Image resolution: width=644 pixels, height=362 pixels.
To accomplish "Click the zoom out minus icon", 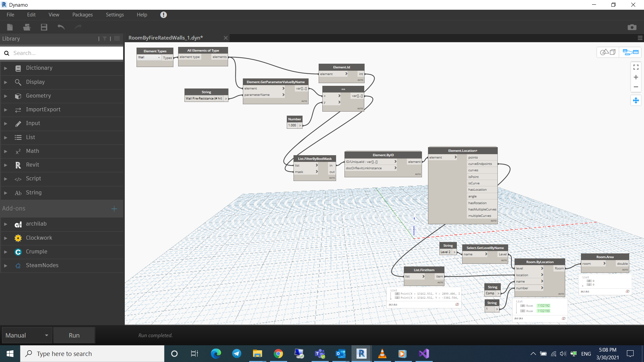I will pos(636,87).
